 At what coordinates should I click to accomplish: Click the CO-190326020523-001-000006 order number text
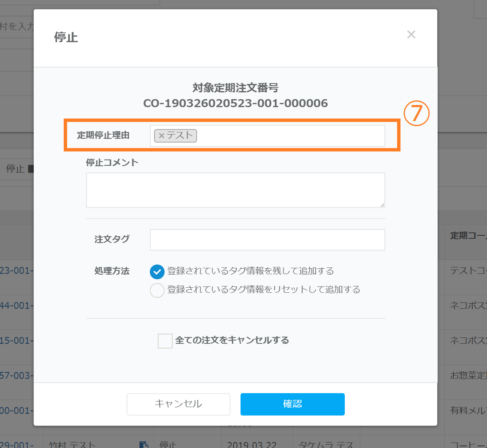(235, 103)
